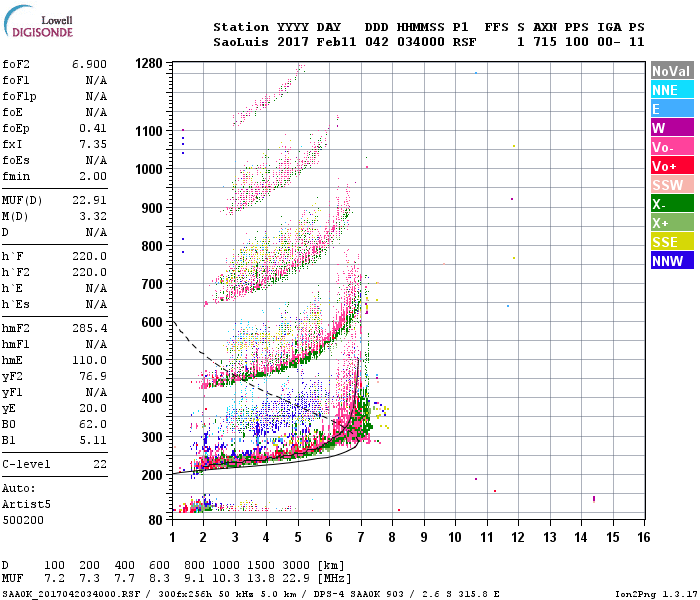
Task: Click the foF2 value 6.900
Action: coord(89,64)
